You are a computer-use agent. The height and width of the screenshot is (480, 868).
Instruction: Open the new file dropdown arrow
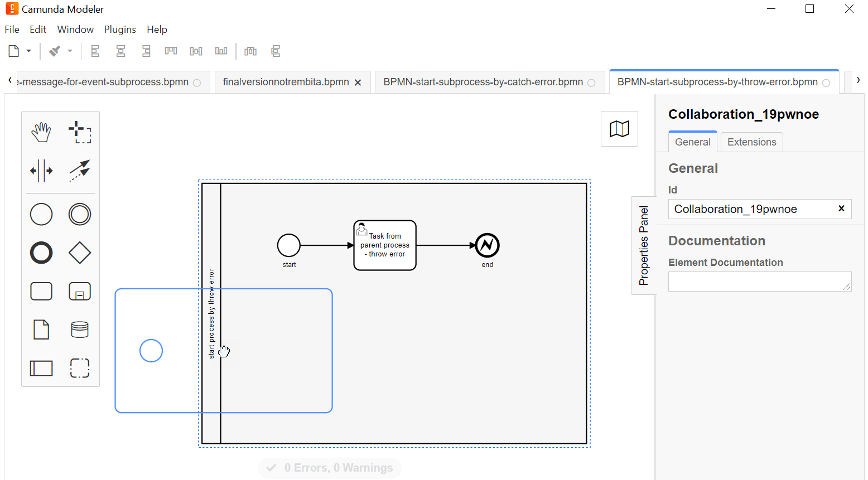(x=28, y=51)
